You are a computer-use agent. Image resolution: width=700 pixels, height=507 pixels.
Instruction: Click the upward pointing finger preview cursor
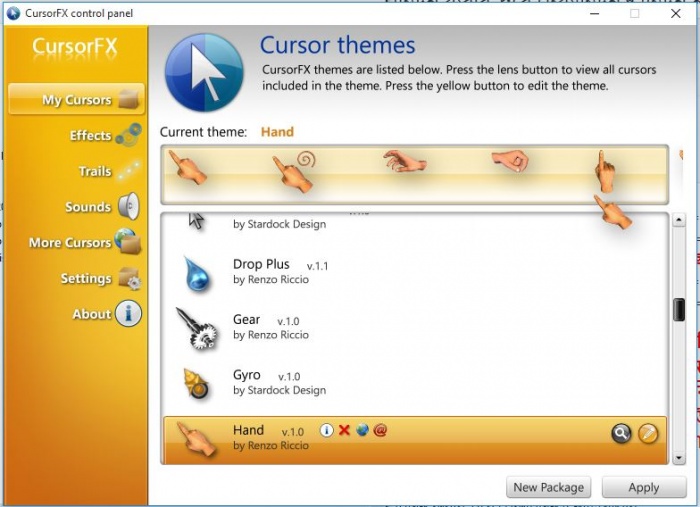pos(605,171)
